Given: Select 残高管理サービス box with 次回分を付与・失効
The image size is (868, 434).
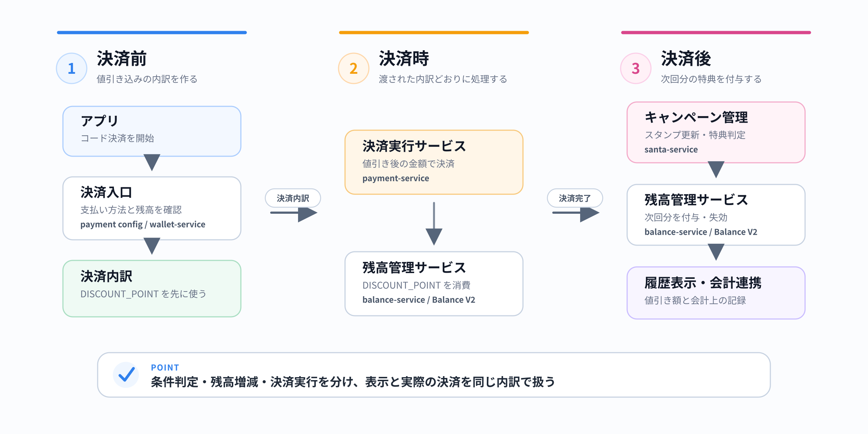Looking at the screenshot, I should tap(716, 215).
